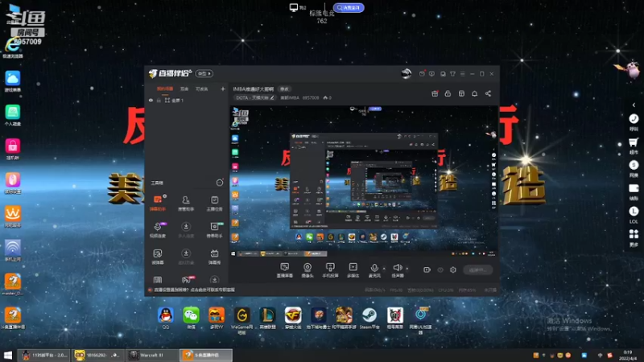Viewport: 644px width, 362px height.
Task: Open the taskbar clock showing 2022/4/4
Action: pyautogui.click(x=628, y=356)
